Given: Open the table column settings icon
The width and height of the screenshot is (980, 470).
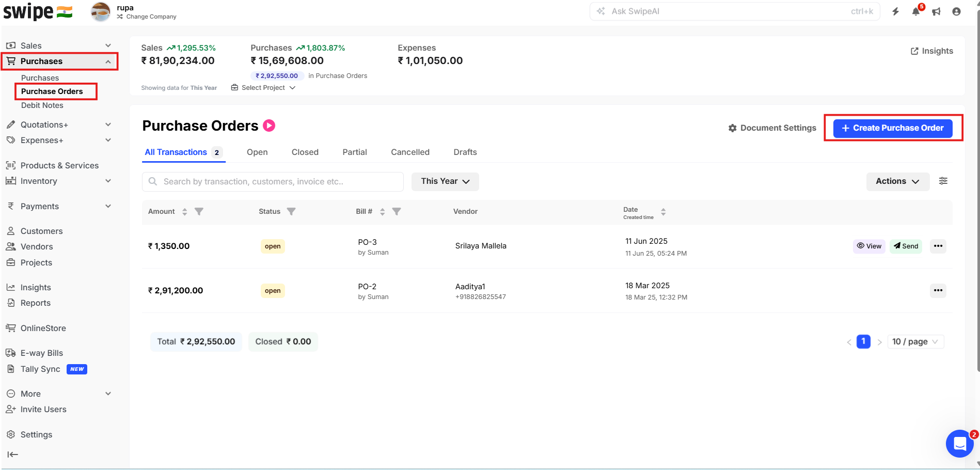Looking at the screenshot, I should pos(943,181).
